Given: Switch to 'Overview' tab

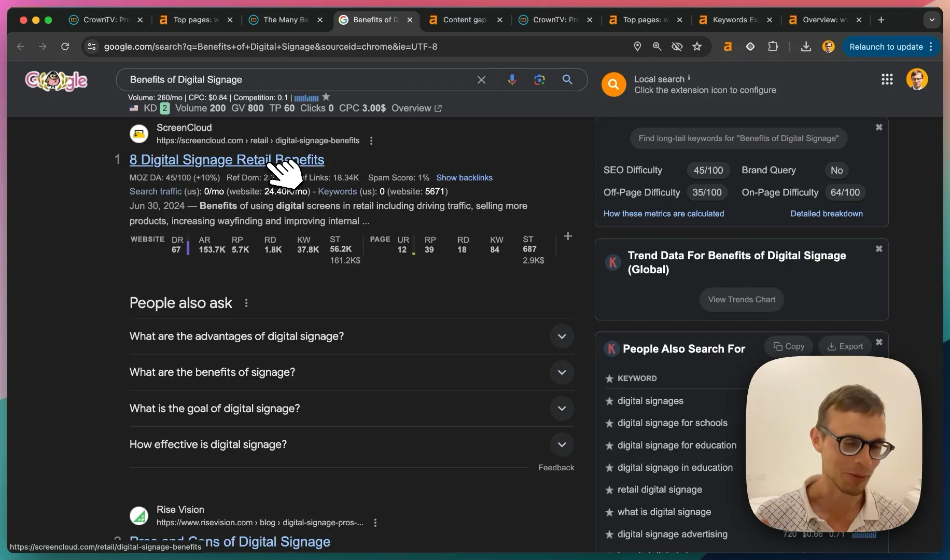Looking at the screenshot, I should coord(825,20).
